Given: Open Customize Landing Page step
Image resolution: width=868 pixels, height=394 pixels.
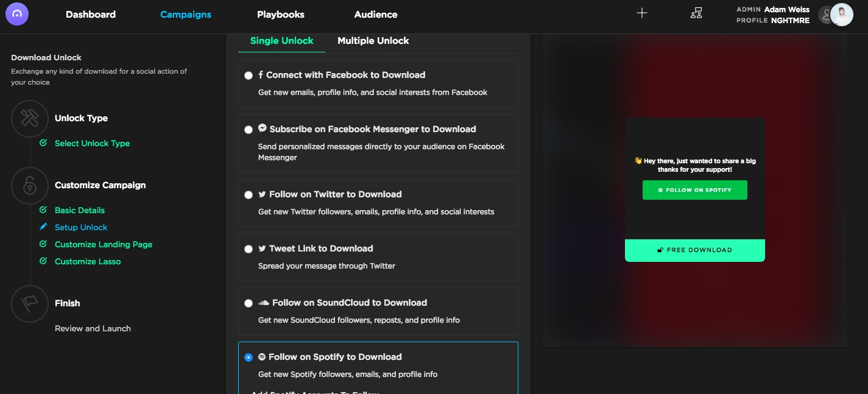Looking at the screenshot, I should (104, 244).
